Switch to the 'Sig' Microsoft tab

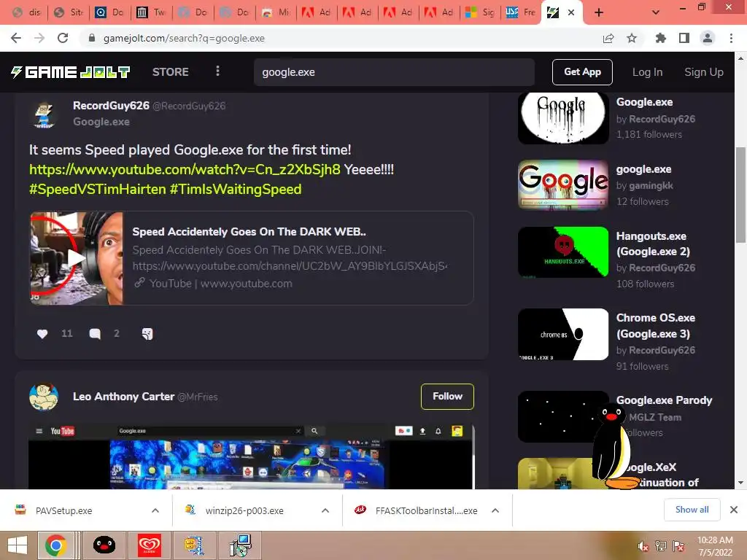point(480,12)
